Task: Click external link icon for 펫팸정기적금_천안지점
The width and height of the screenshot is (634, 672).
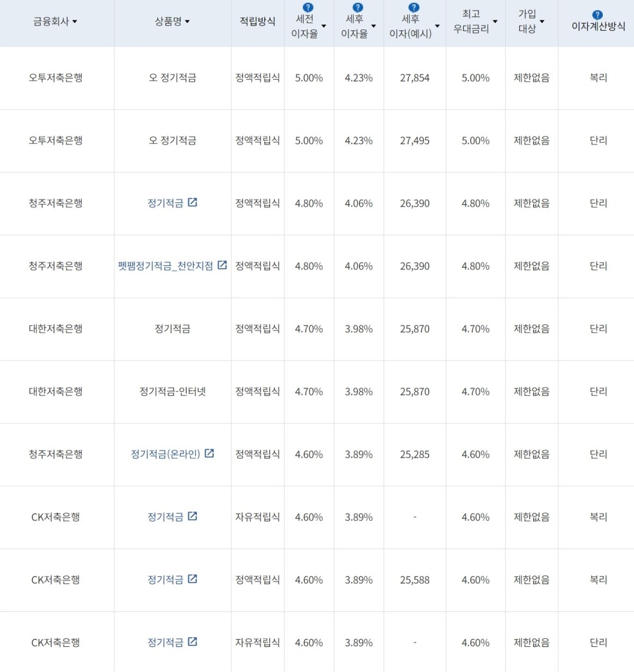Action: [222, 265]
